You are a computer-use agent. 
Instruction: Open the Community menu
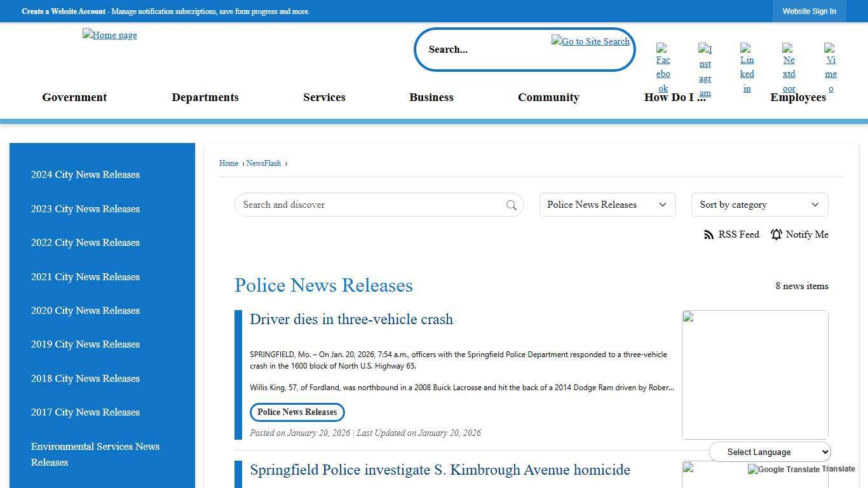click(x=548, y=97)
